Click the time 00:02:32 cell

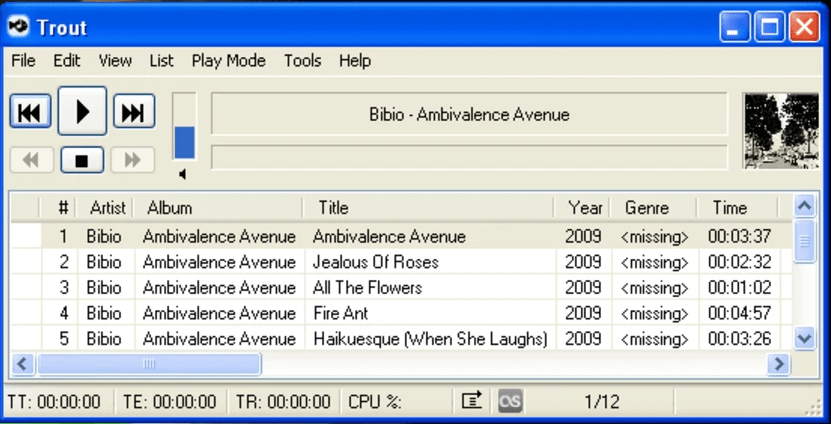(x=739, y=262)
